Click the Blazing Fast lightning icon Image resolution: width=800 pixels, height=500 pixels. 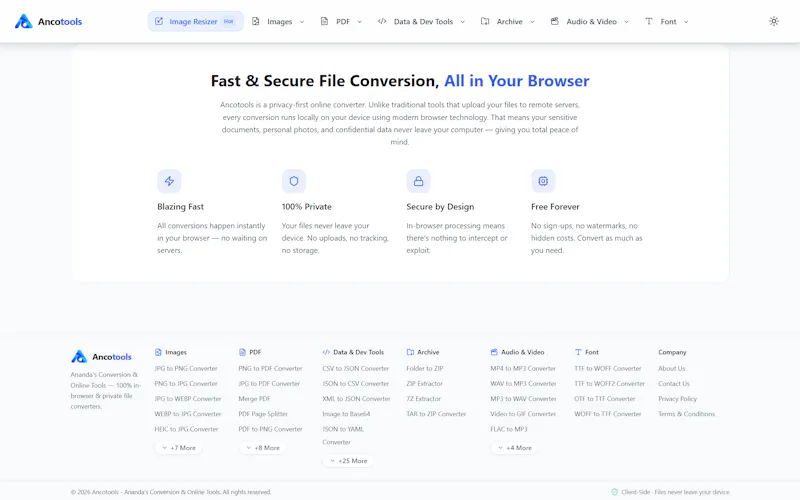click(x=169, y=181)
